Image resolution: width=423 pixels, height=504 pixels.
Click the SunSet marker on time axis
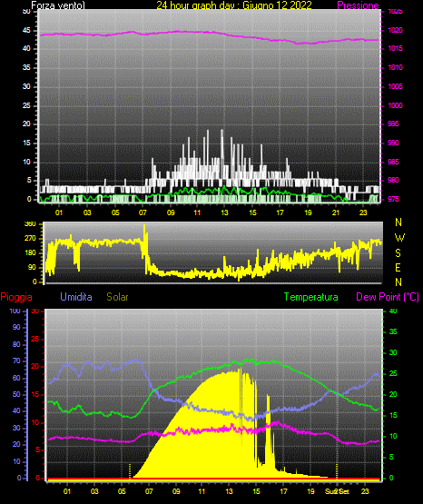coord(337,491)
